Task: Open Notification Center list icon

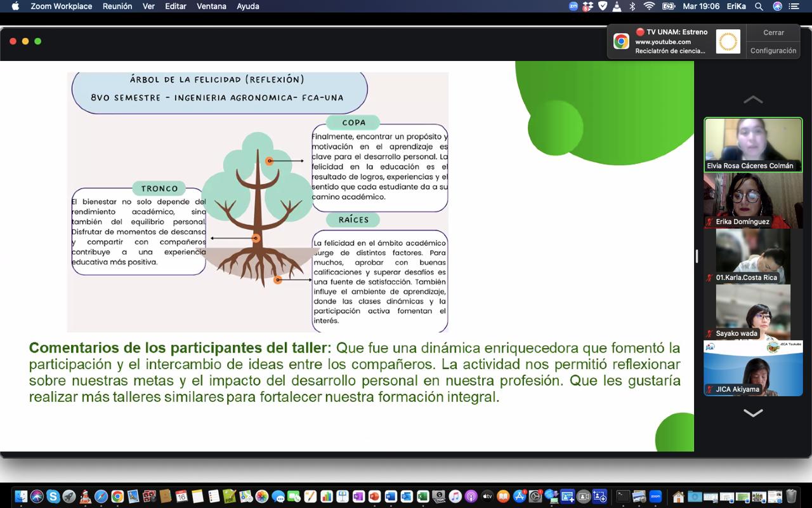Action: tap(794, 6)
